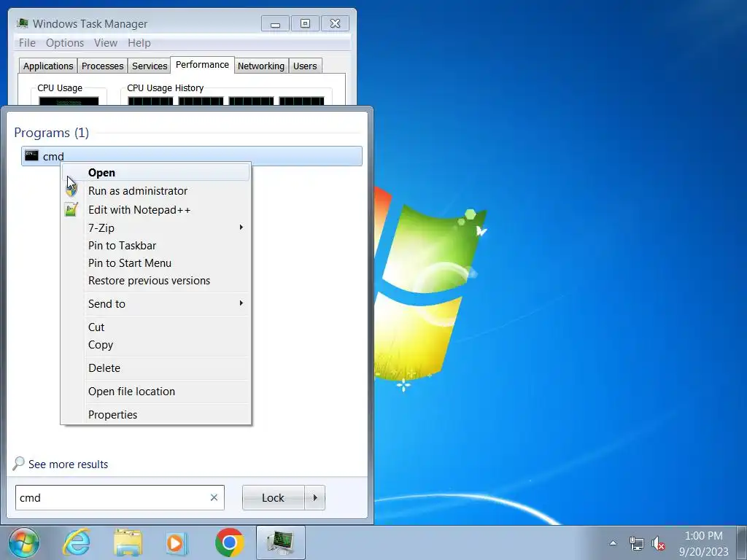Switch to the Users tab
This screenshot has width=747, height=560.
[305, 66]
